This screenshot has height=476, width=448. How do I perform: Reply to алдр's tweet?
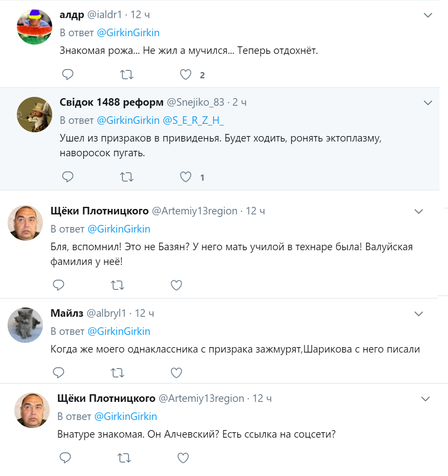(68, 75)
